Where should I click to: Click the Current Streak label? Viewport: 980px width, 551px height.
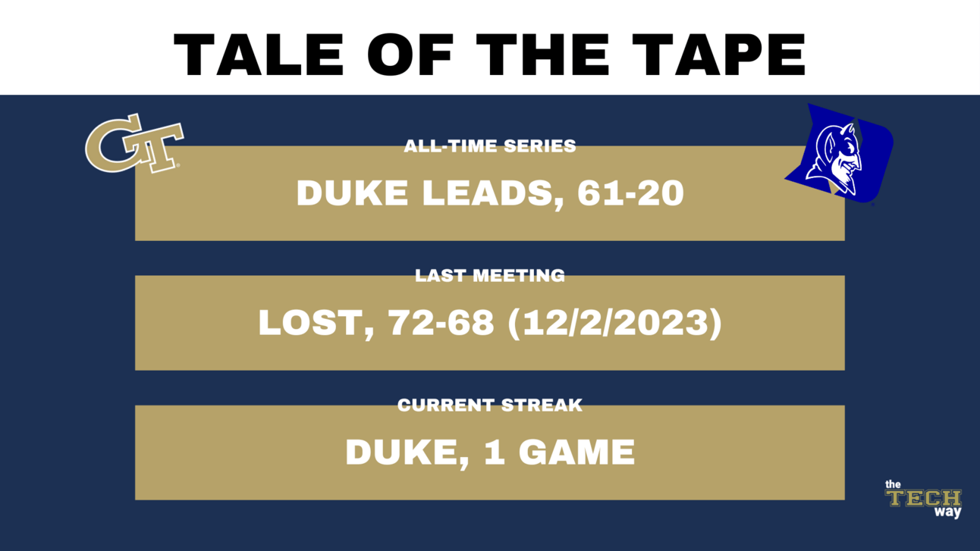coord(490,405)
